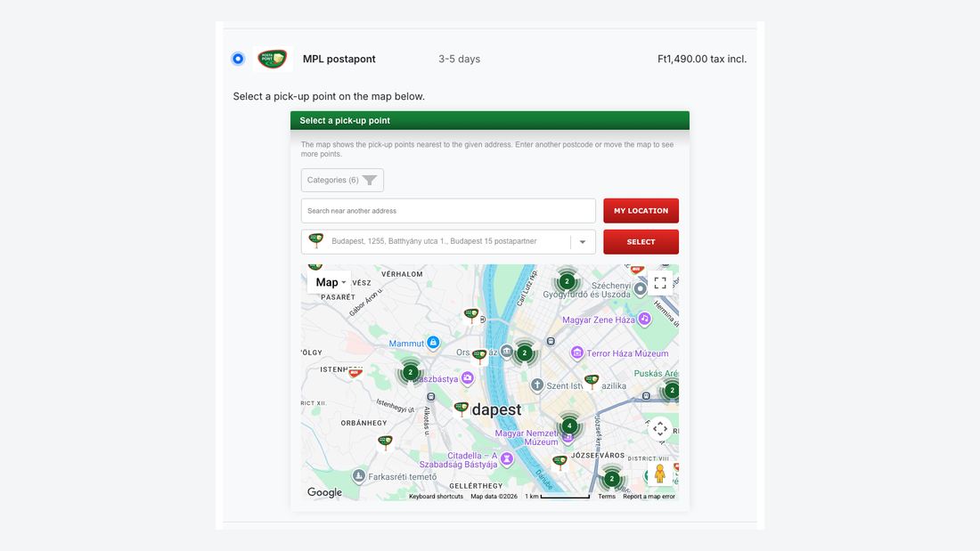The height and width of the screenshot is (551, 980).
Task: Open the map camera controls
Action: click(660, 429)
